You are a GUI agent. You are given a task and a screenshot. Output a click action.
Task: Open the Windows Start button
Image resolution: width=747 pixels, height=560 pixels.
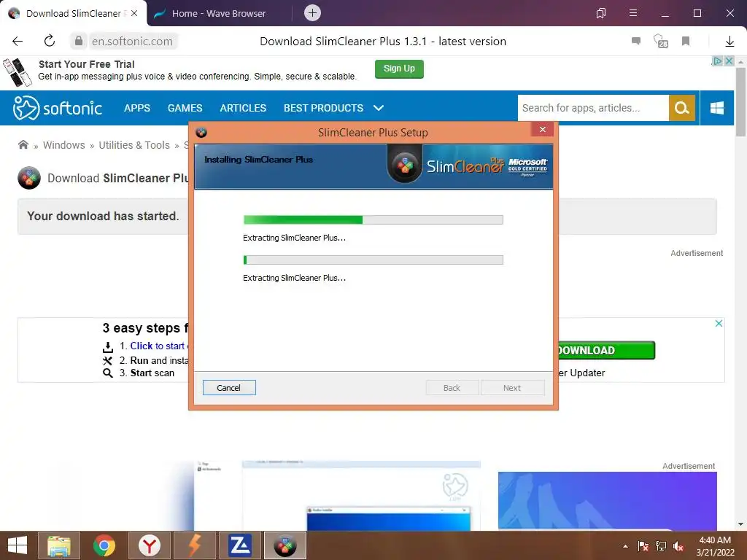tap(18, 545)
